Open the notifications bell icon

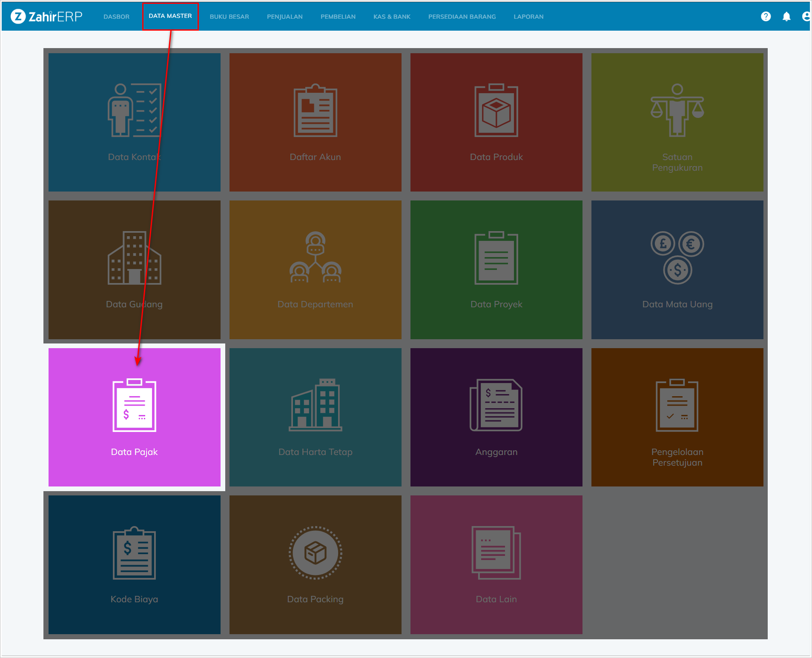coord(786,17)
